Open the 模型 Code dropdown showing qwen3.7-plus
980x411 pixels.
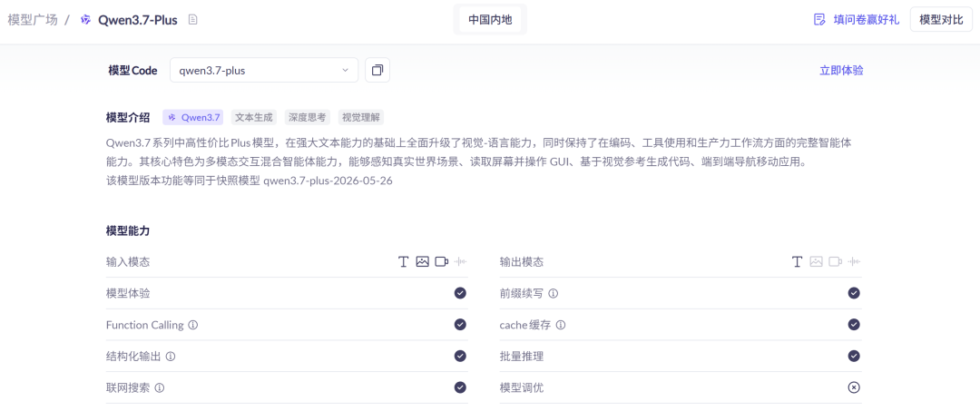264,70
